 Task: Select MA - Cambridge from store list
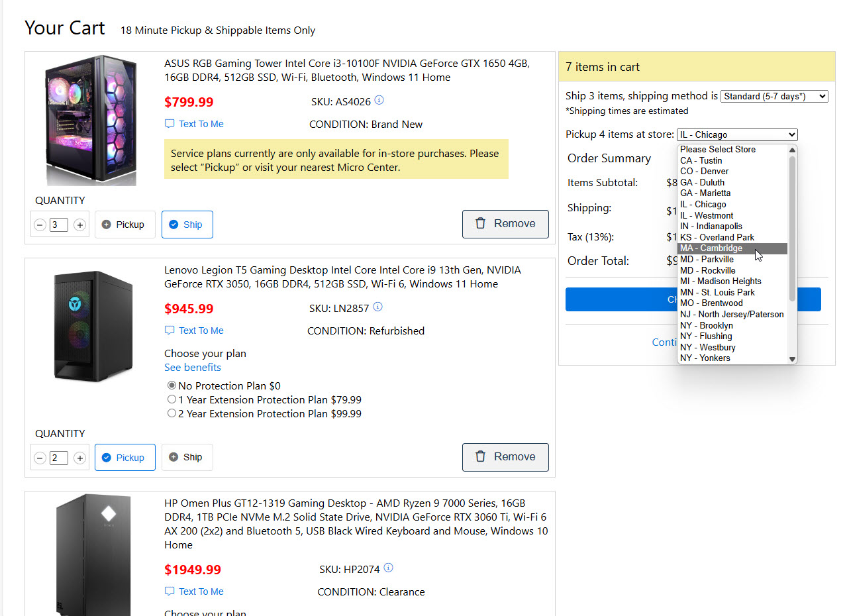point(711,248)
